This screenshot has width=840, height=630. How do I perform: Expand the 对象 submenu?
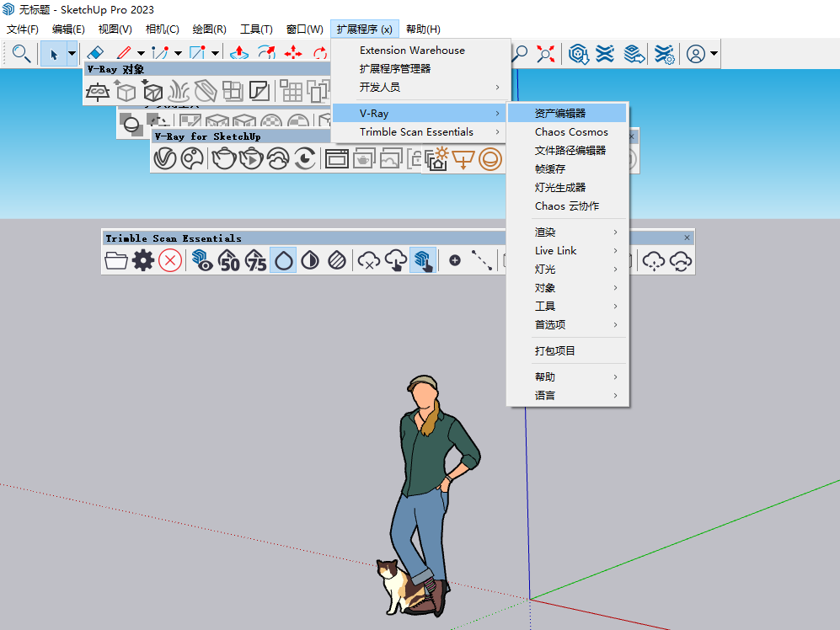[568, 288]
